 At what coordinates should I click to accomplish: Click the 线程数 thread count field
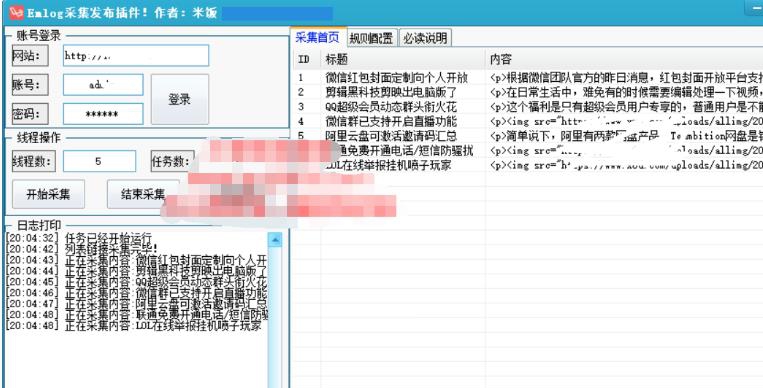point(99,161)
